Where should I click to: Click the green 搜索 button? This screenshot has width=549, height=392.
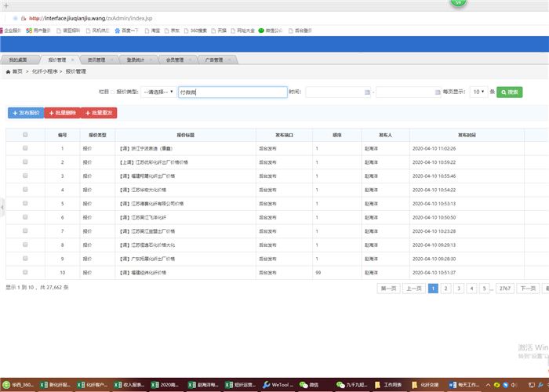click(510, 93)
